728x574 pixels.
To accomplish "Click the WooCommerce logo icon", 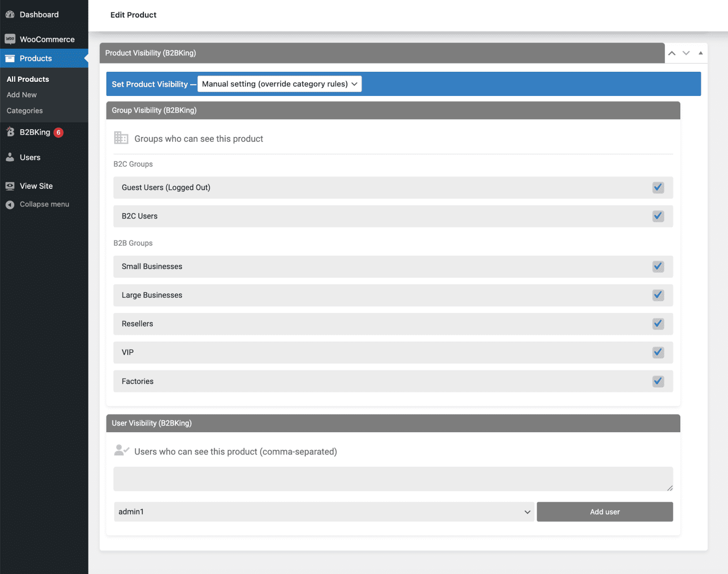I will pos(10,39).
